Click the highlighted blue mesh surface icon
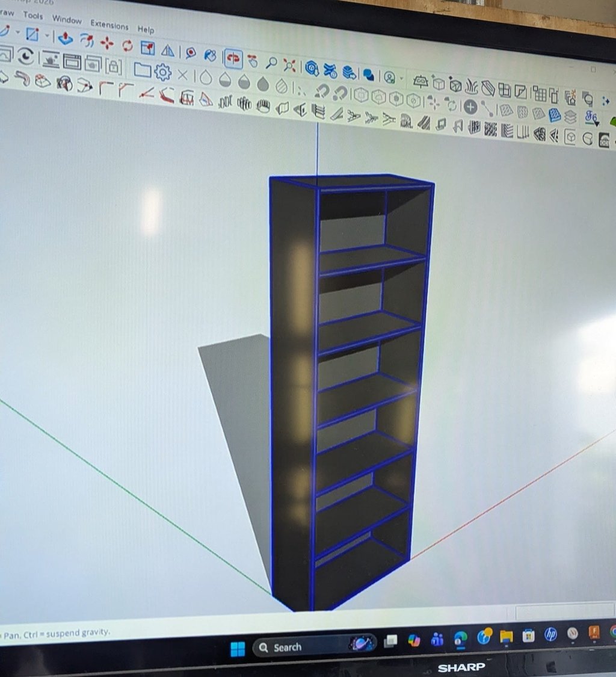 555,115
